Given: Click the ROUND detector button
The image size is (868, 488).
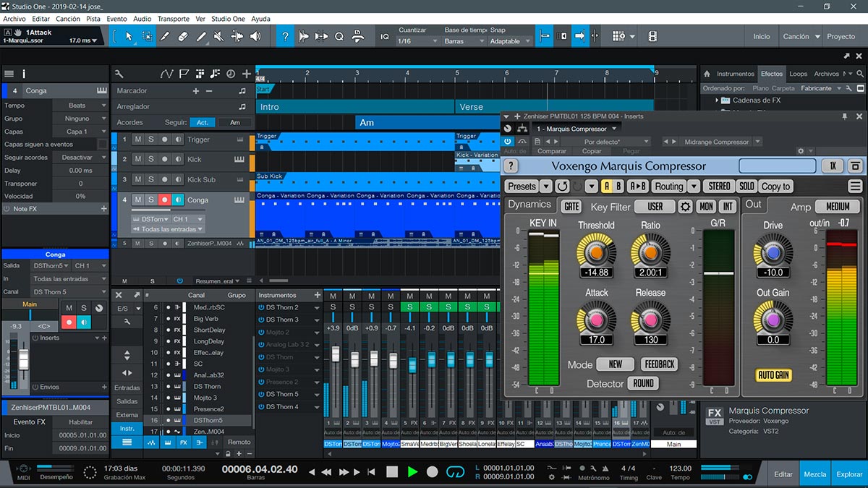Looking at the screenshot, I should click(x=643, y=384).
